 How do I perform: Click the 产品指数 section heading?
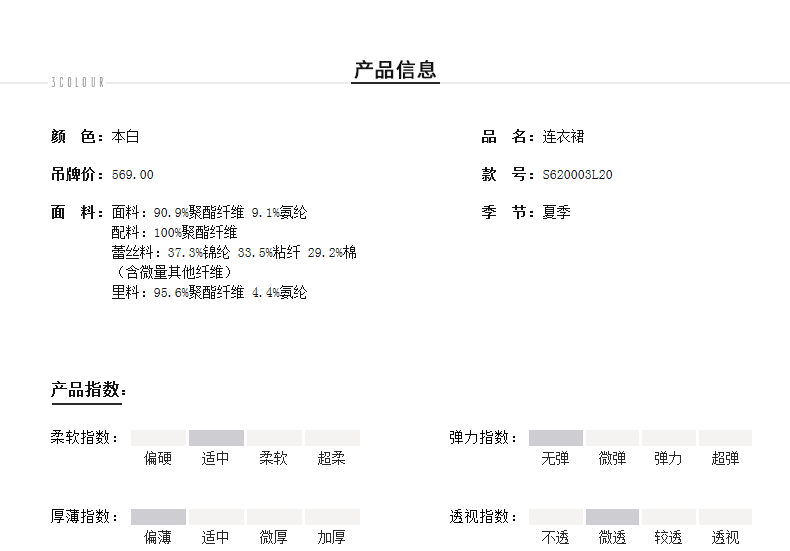88,390
